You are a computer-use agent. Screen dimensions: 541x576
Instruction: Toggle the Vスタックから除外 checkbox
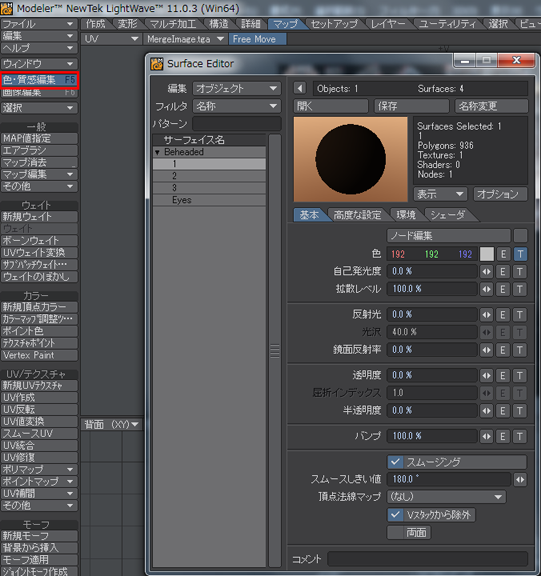tap(395, 515)
